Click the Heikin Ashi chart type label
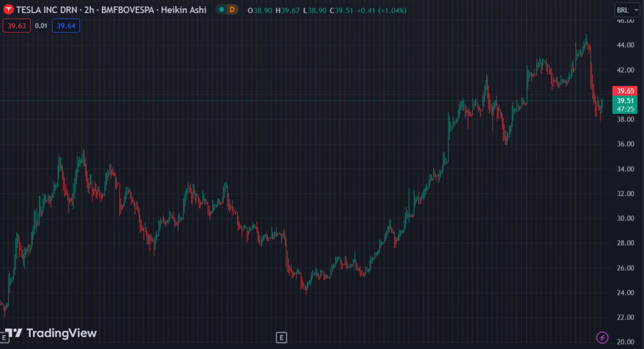Image resolution: width=644 pixels, height=349 pixels. pos(184,10)
